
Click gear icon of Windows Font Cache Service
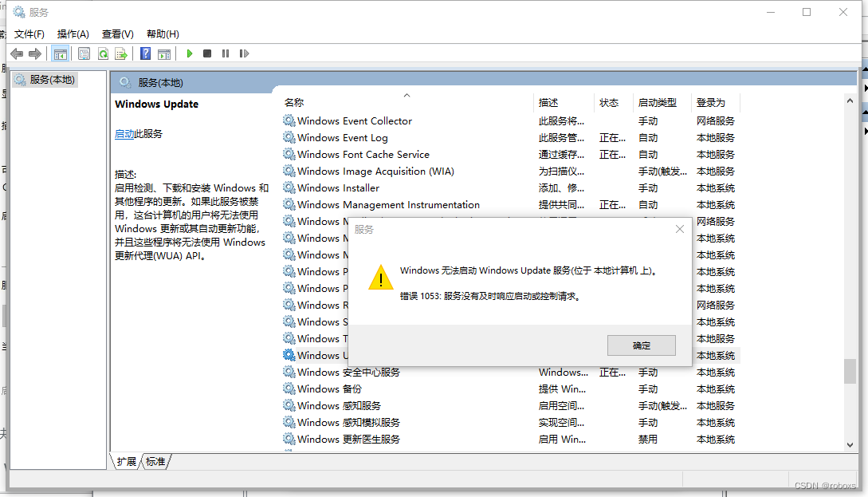tap(289, 154)
